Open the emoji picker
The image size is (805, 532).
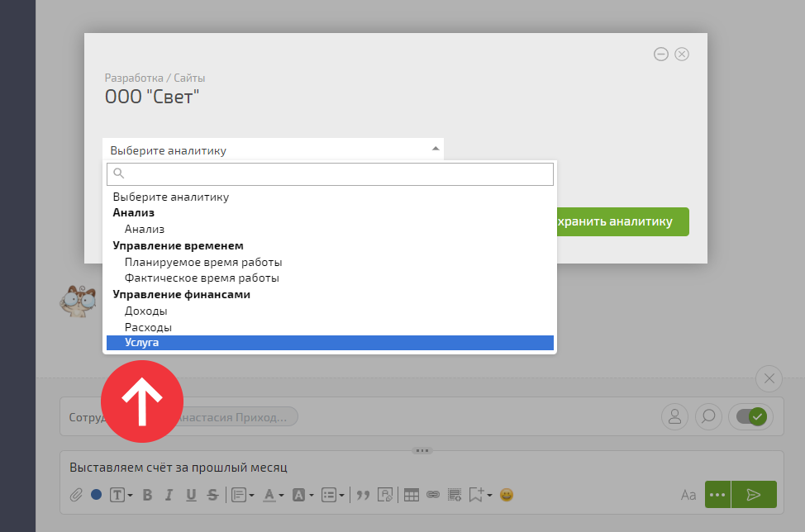coord(506,495)
